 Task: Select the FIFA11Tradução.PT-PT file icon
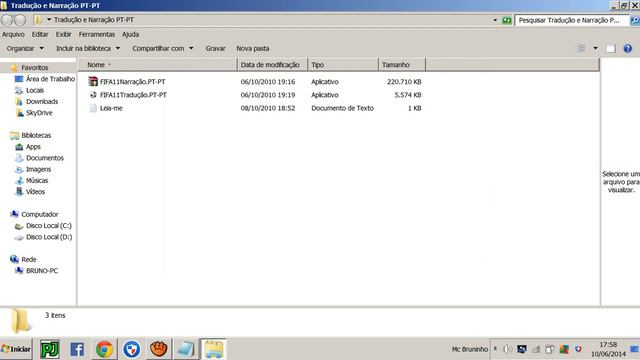(x=93, y=95)
